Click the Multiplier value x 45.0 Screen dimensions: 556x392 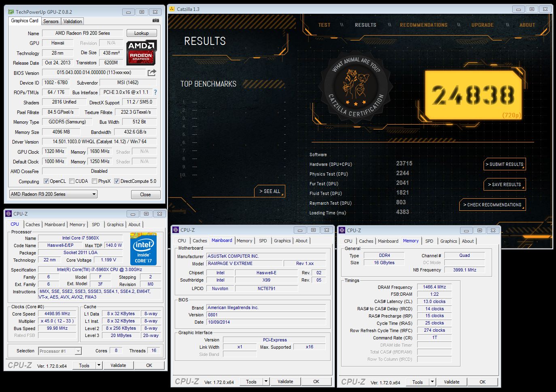[x=57, y=321]
